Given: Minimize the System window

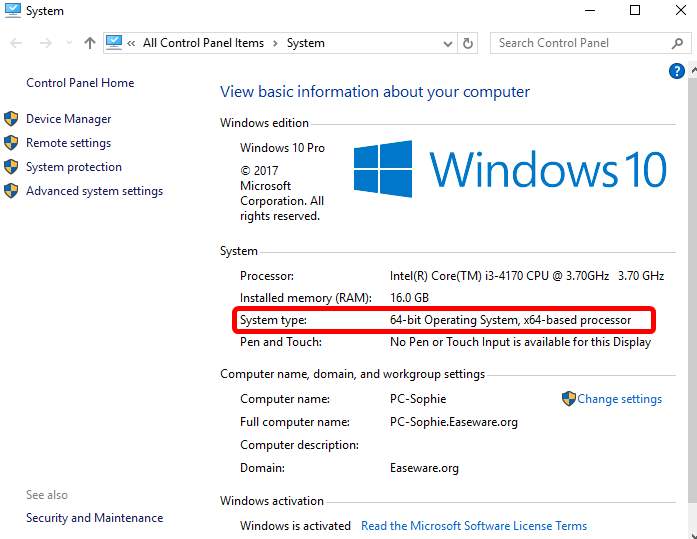Looking at the screenshot, I should [x=590, y=10].
